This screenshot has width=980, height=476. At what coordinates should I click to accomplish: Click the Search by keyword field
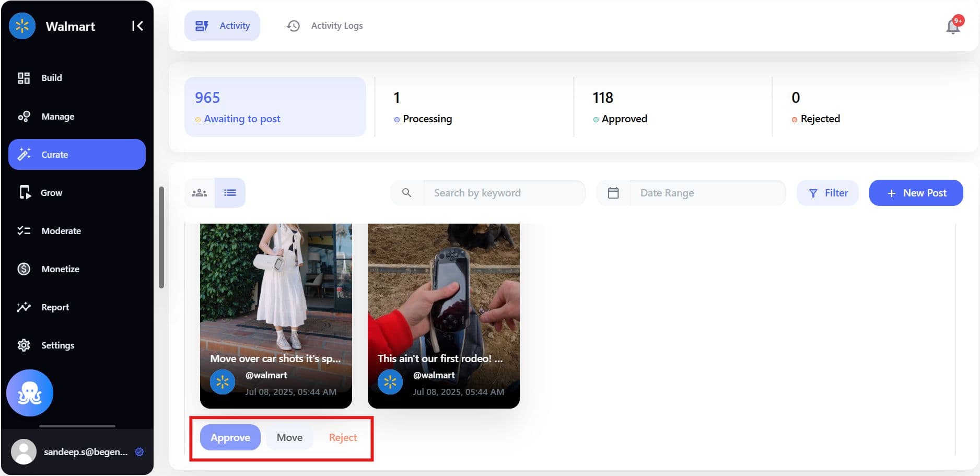[505, 193]
